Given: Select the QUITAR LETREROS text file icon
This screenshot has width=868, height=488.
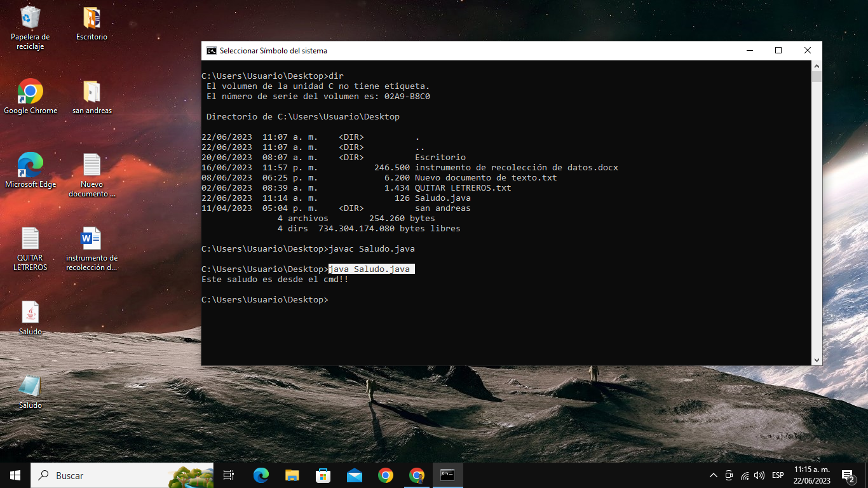Looking at the screenshot, I should pyautogui.click(x=30, y=249).
